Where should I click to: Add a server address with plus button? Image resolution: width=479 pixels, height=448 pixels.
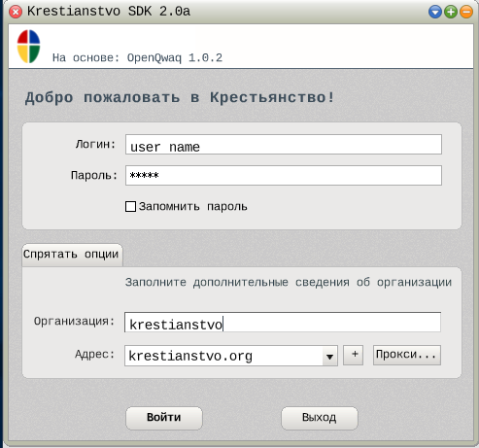pyautogui.click(x=353, y=355)
